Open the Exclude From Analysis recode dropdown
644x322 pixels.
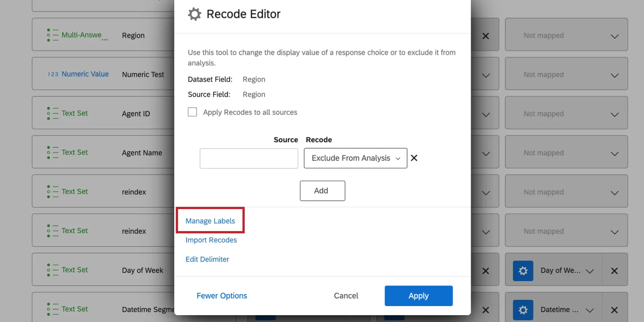(x=355, y=158)
